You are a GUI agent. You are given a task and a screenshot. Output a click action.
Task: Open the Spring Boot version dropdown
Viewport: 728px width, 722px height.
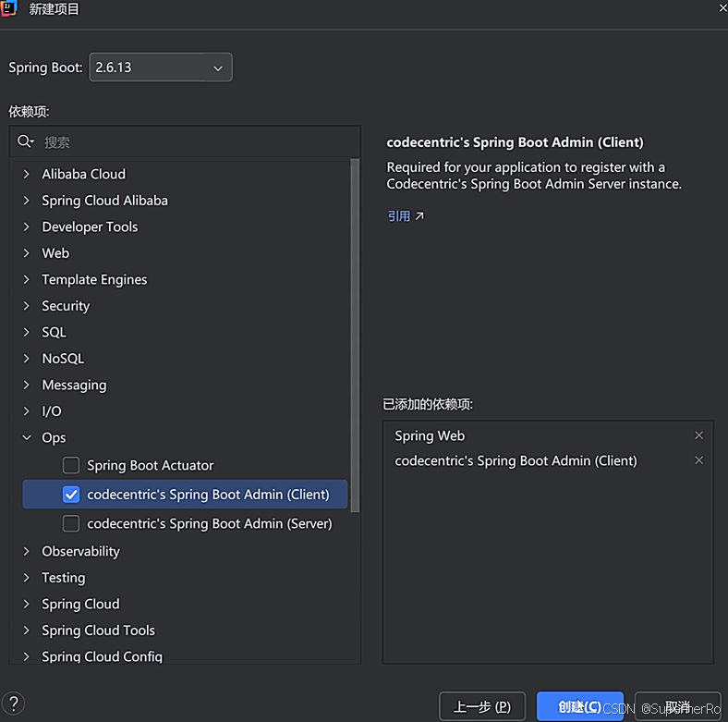click(160, 67)
